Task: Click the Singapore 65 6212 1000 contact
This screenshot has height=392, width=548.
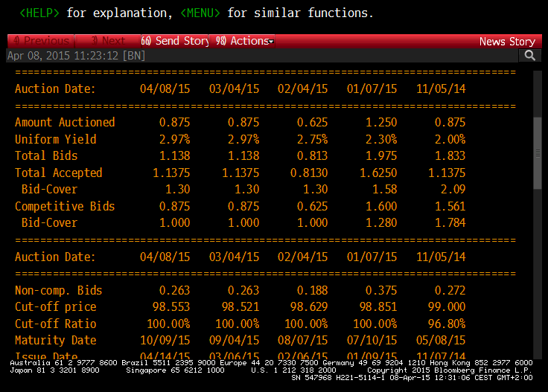Action: [175, 370]
